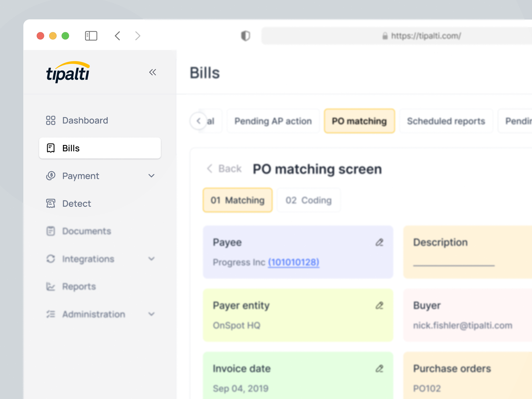Open the 01 Matching step tab
The height and width of the screenshot is (399, 532).
click(x=237, y=200)
